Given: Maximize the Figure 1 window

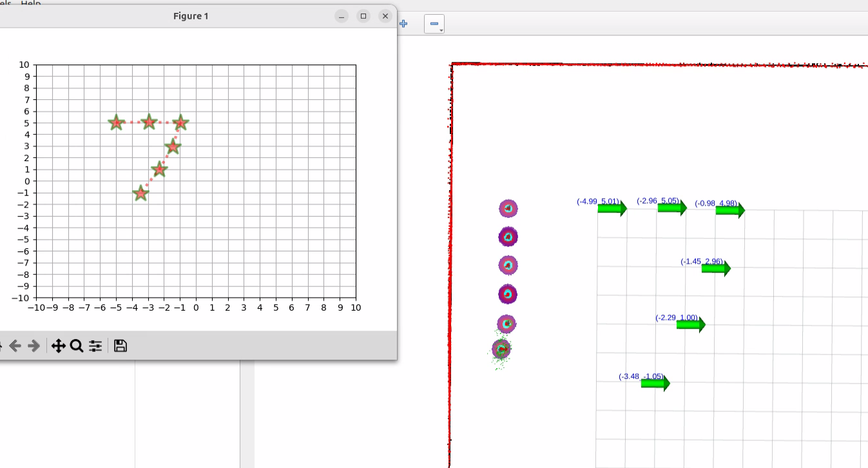Looking at the screenshot, I should click(363, 16).
